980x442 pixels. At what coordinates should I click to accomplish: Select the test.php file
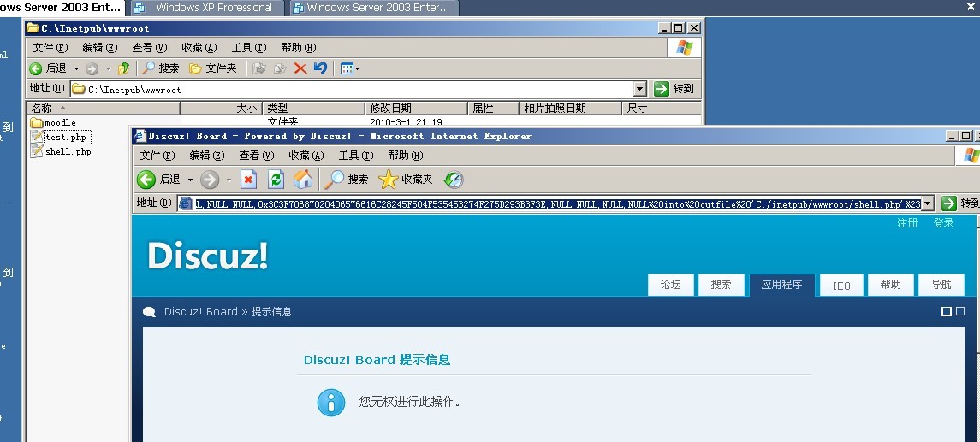(59, 137)
